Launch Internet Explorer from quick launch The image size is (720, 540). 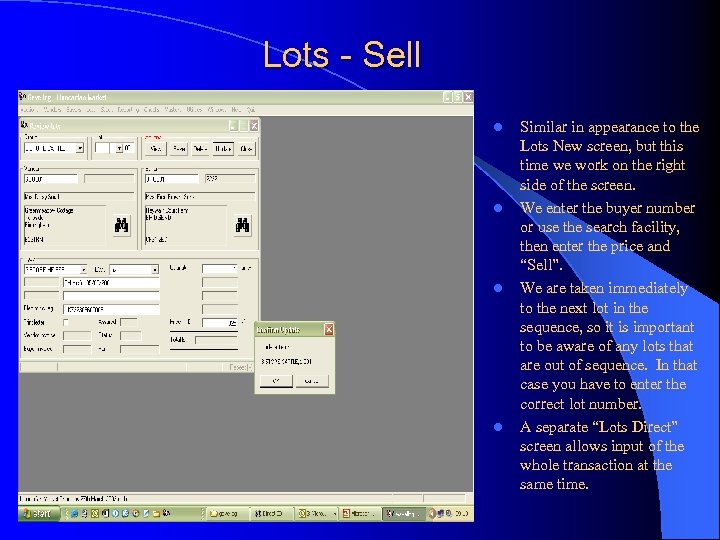click(75, 513)
